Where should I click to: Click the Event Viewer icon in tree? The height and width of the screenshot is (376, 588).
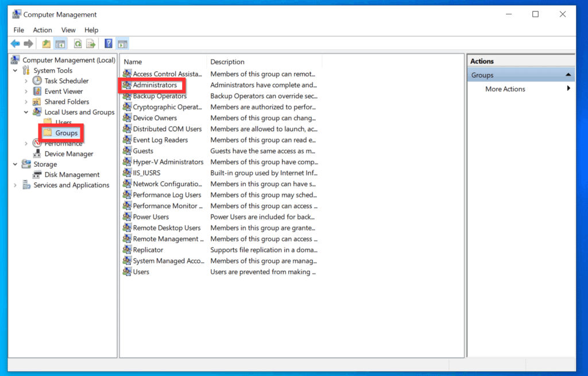click(x=37, y=91)
